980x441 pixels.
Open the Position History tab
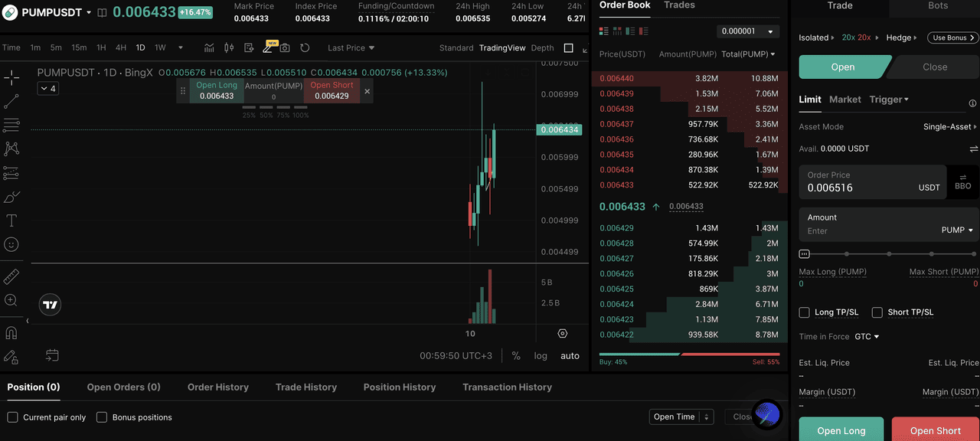pos(400,387)
